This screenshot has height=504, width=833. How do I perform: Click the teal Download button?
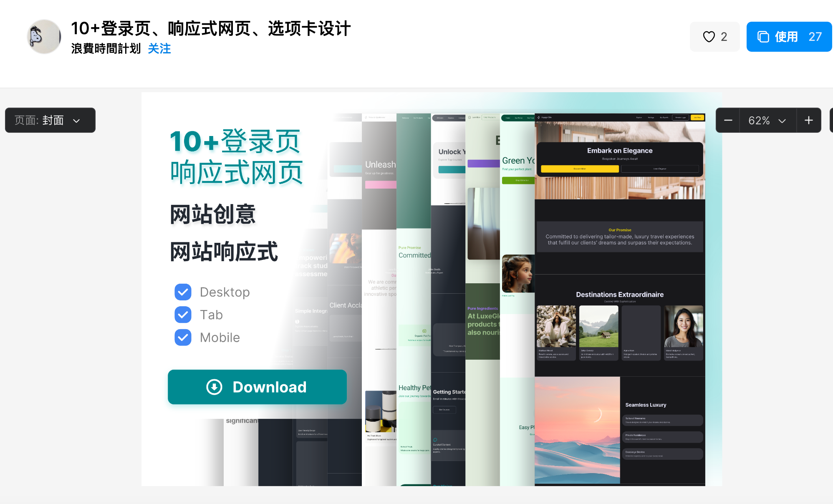click(x=257, y=387)
